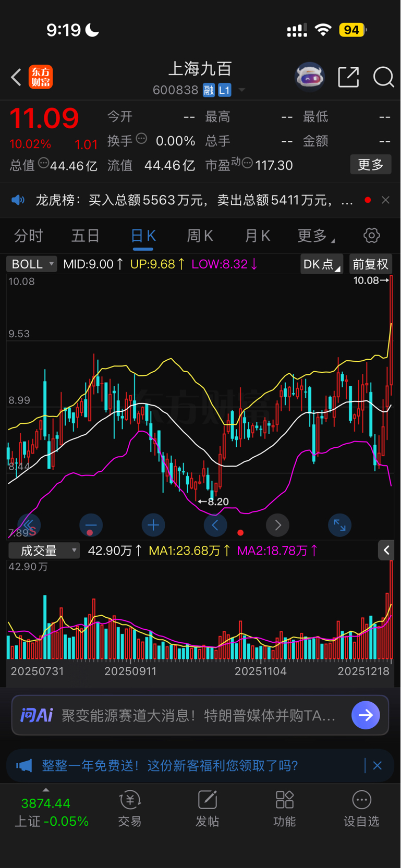Tap the megaphone promotion icon
401x868 pixels.
coord(24,766)
